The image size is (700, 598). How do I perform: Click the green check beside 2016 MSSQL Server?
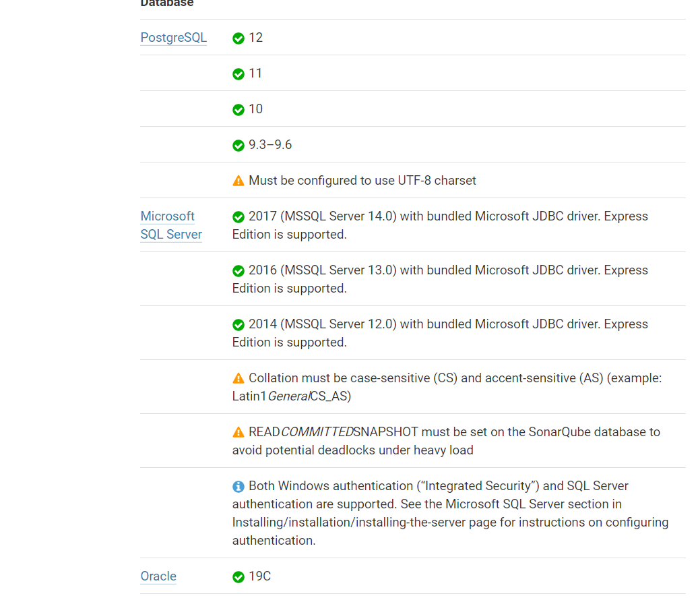238,271
